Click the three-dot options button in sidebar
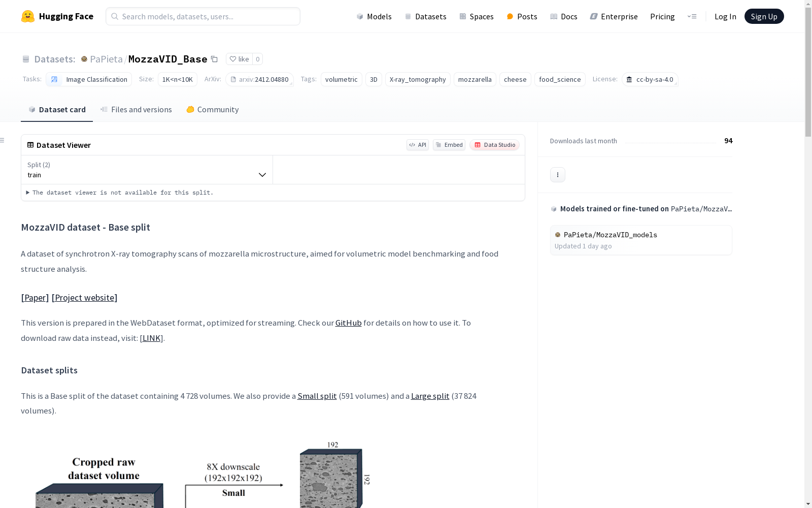Viewport: 812px width, 508px height. coord(557,175)
